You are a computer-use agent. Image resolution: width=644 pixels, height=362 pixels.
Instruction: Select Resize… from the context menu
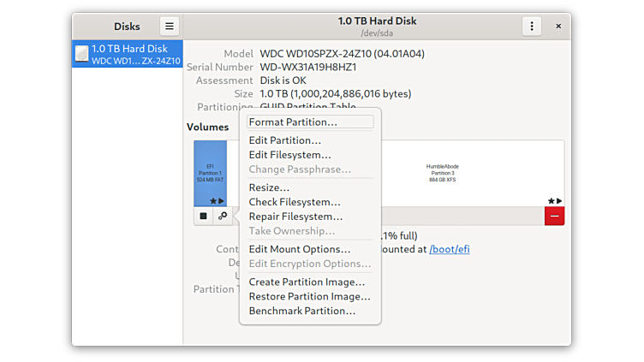click(x=269, y=187)
